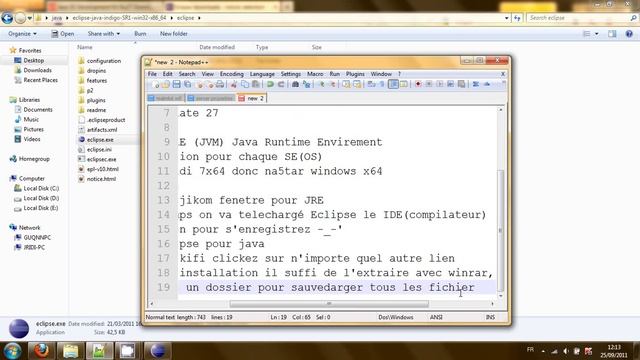This screenshot has height=360, width=640.
Task: Sort files using the Name column header
Action: click(84, 47)
